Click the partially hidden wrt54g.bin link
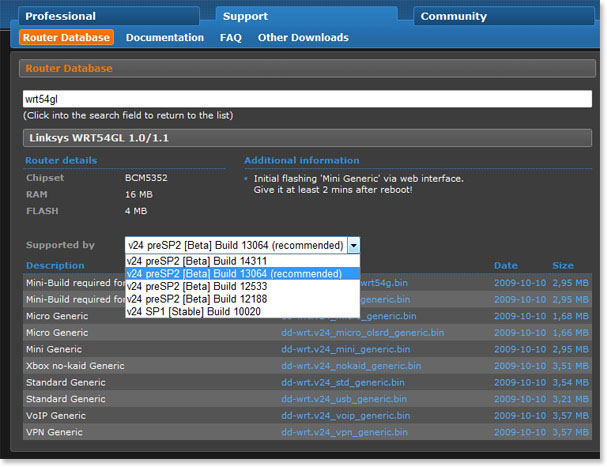Viewport: 607px width, 467px height. [384, 283]
